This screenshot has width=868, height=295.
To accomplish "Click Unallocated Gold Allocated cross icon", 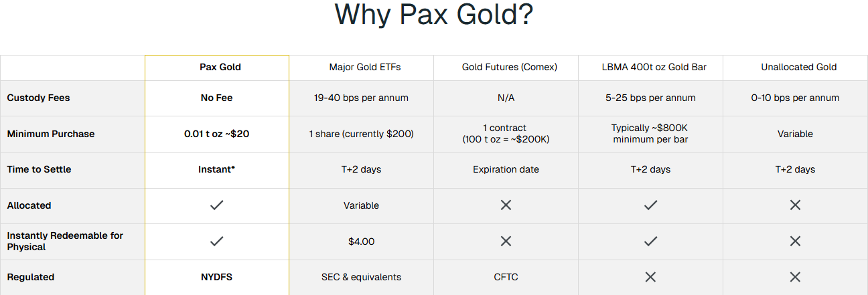I will pos(795,205).
